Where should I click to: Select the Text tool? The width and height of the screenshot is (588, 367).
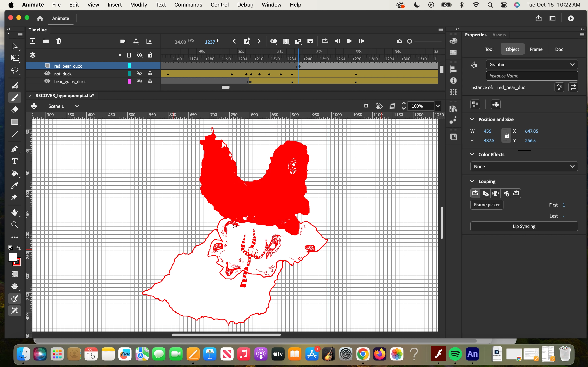[x=14, y=161]
